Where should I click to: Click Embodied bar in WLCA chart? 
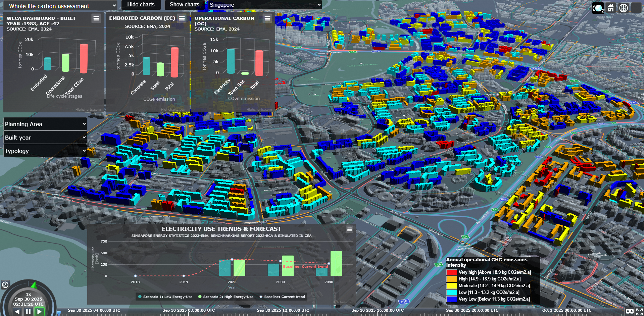point(48,64)
